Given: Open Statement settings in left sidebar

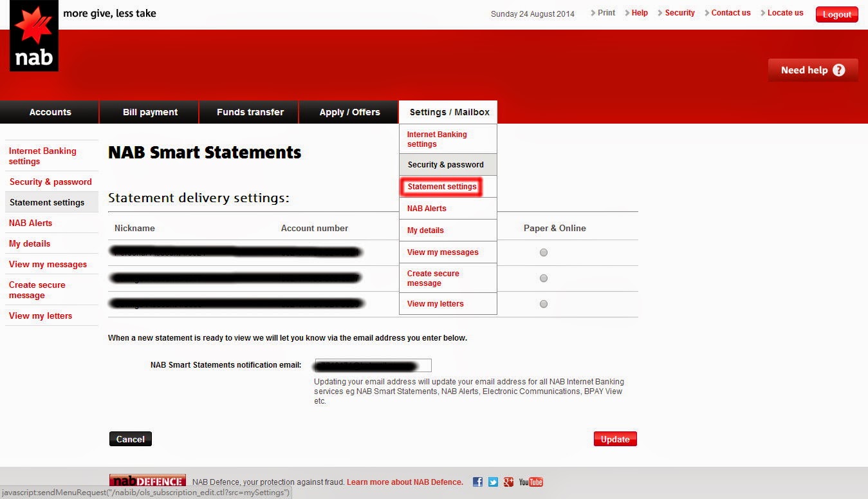Looking at the screenshot, I should (x=51, y=202).
